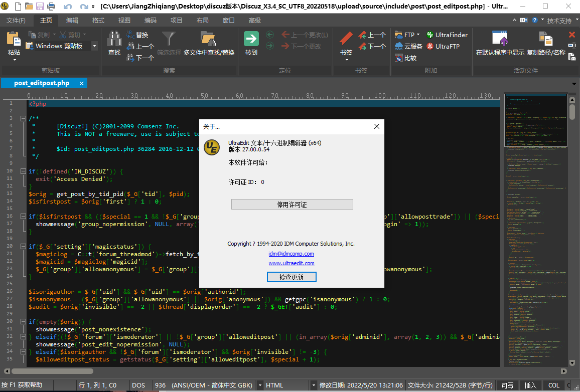Open the layout selector dropdown near help icon
580x392 pixels.
[x=524, y=21]
